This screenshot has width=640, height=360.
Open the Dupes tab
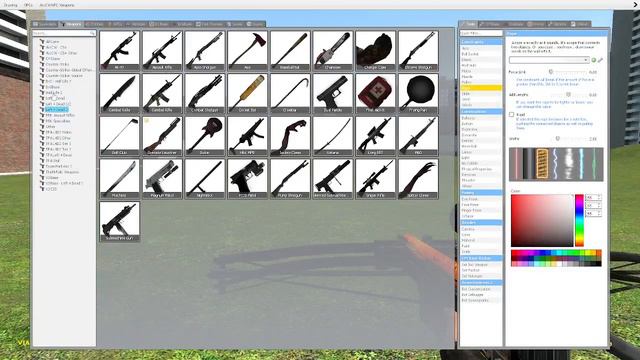click(x=256, y=24)
